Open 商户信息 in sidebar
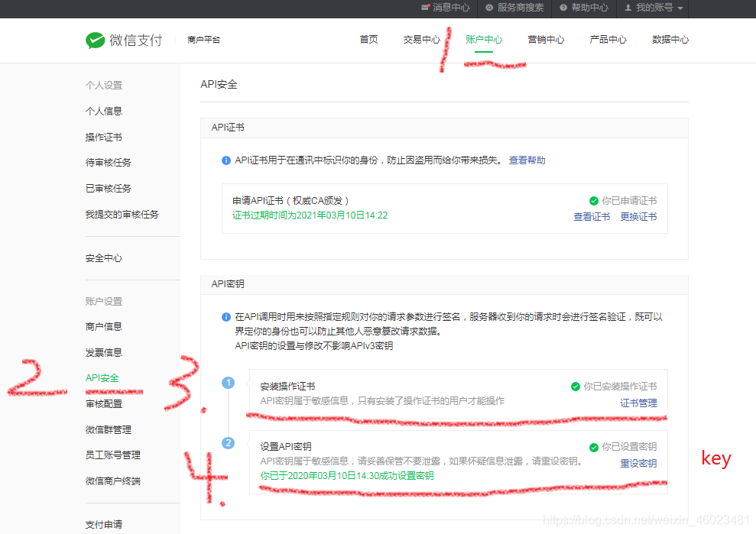This screenshot has width=756, height=534. click(x=104, y=327)
